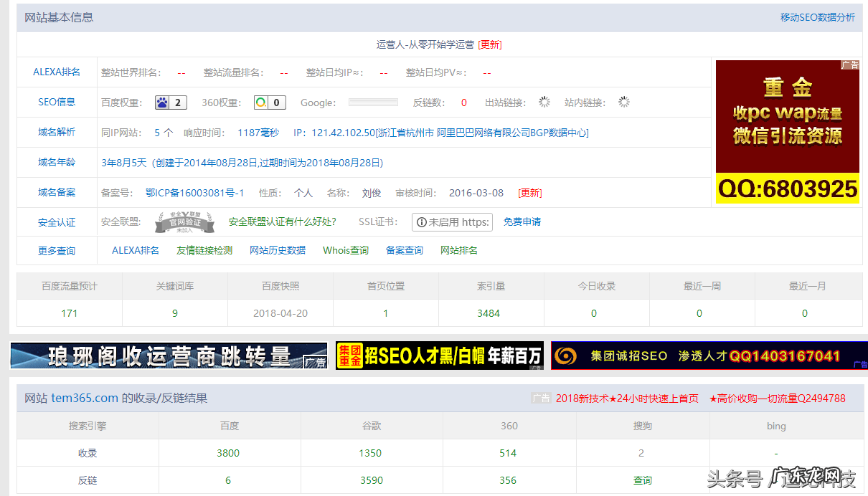The width and height of the screenshot is (868, 496).
Task: Click 免费申请 for SSL certificate
Action: click(523, 222)
